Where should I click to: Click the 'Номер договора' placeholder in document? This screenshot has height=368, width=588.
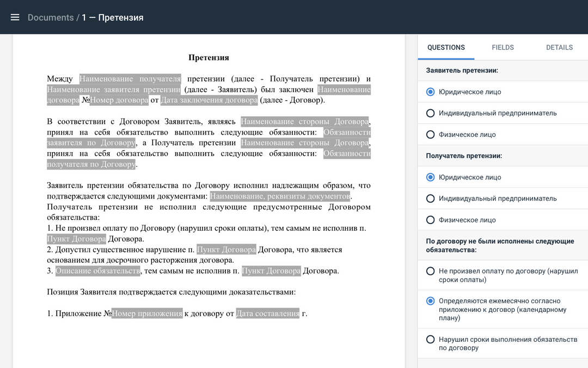coord(119,100)
